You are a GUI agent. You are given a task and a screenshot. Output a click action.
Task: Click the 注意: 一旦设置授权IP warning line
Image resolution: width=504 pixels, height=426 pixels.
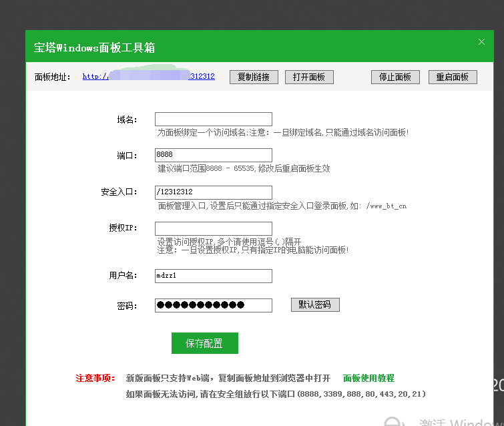[x=253, y=250]
